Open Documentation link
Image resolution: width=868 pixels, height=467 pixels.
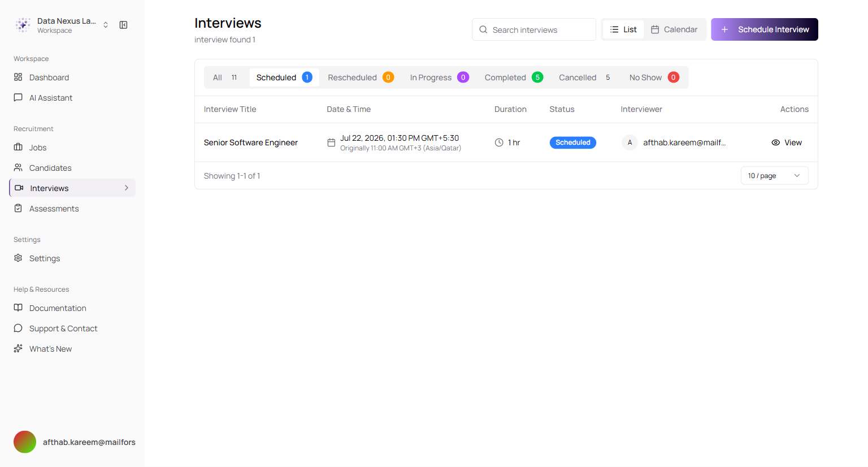(72, 308)
